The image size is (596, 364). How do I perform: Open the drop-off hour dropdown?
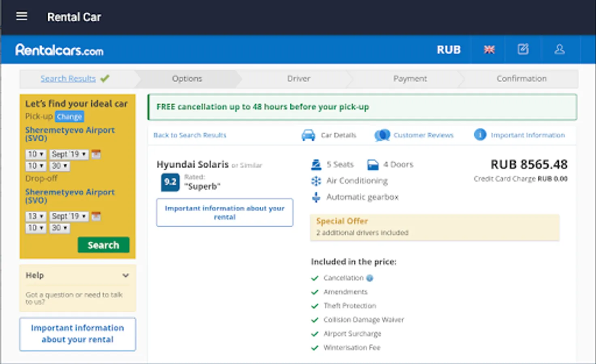pyautogui.click(x=36, y=228)
